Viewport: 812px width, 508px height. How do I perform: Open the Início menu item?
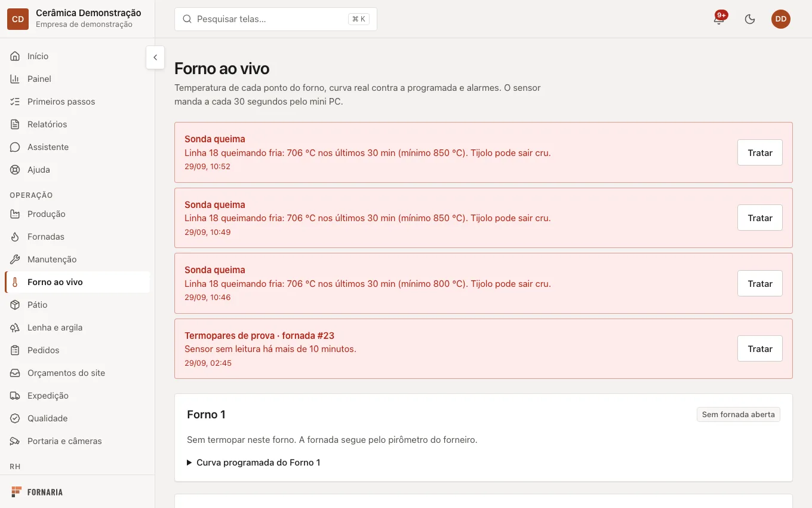click(78, 56)
